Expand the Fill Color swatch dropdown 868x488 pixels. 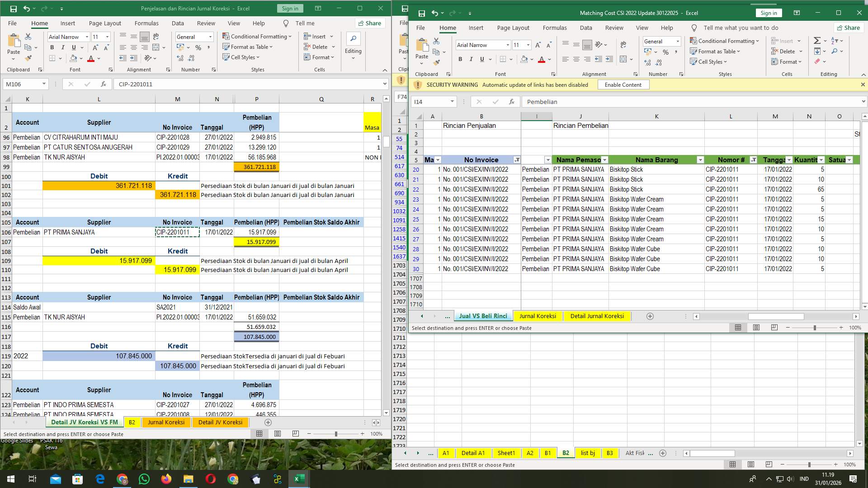531,59
